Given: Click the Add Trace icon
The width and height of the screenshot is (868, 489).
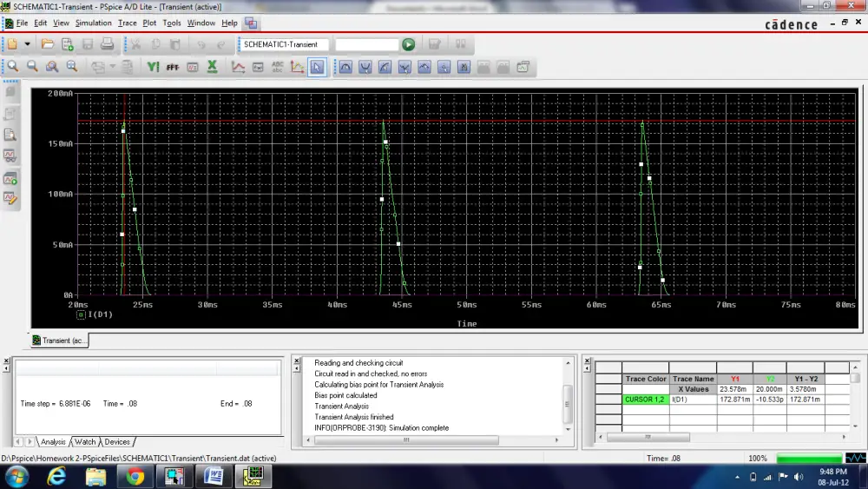Looking at the screenshot, I should coord(238,67).
